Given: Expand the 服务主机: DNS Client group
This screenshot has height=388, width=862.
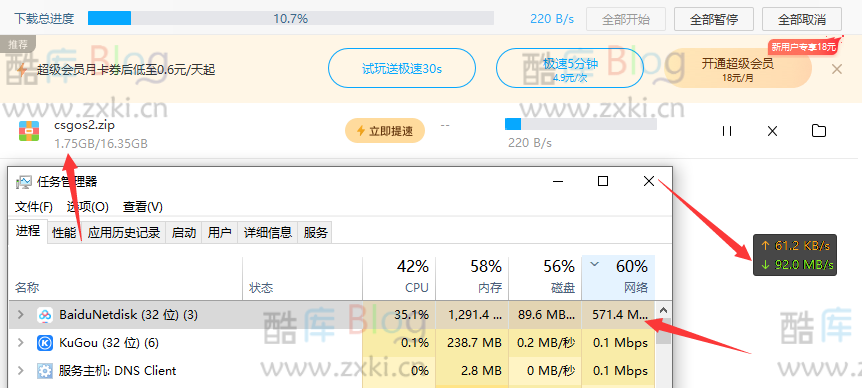Looking at the screenshot, I should pyautogui.click(x=21, y=370).
